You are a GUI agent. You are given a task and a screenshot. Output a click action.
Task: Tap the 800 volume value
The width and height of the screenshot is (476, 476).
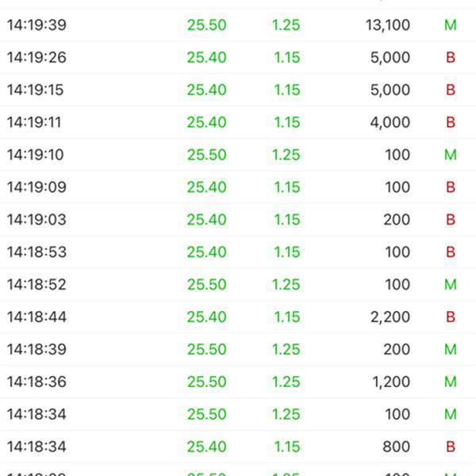pyautogui.click(x=397, y=447)
